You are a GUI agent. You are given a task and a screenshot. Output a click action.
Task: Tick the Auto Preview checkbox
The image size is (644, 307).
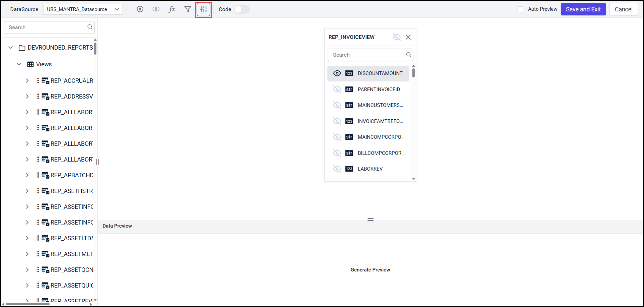point(520,9)
